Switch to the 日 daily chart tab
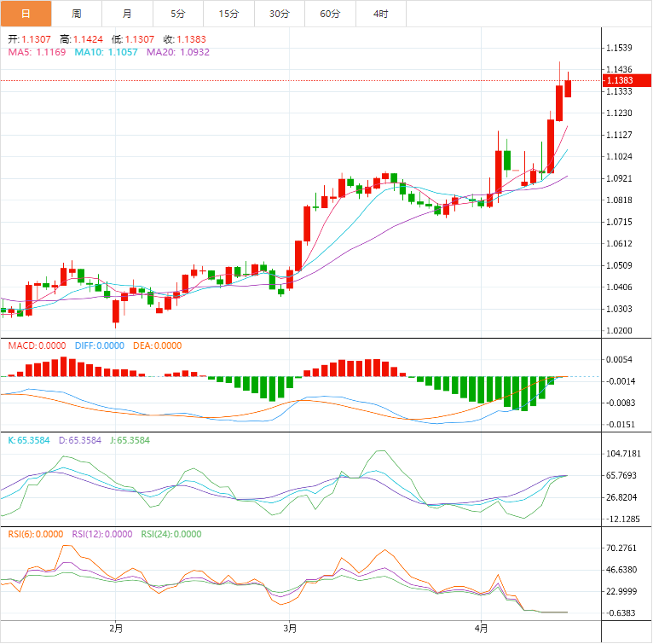The image size is (653, 644). click(26, 14)
